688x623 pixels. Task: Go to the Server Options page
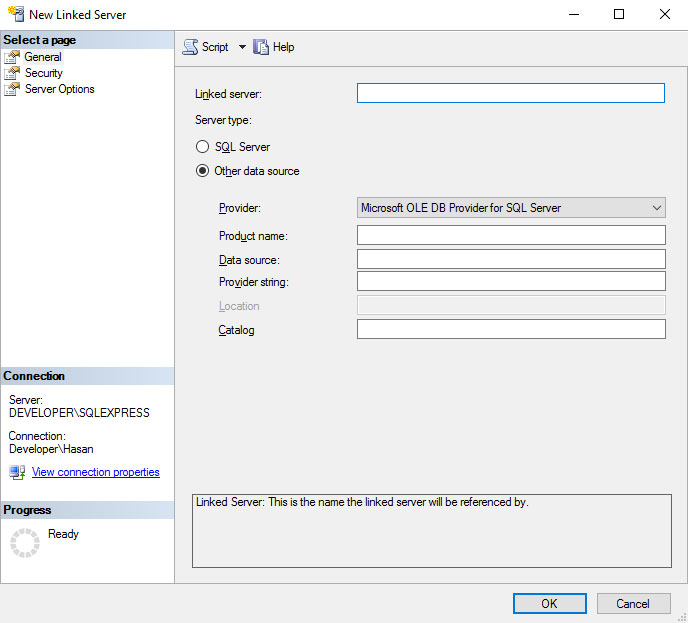[x=60, y=89]
